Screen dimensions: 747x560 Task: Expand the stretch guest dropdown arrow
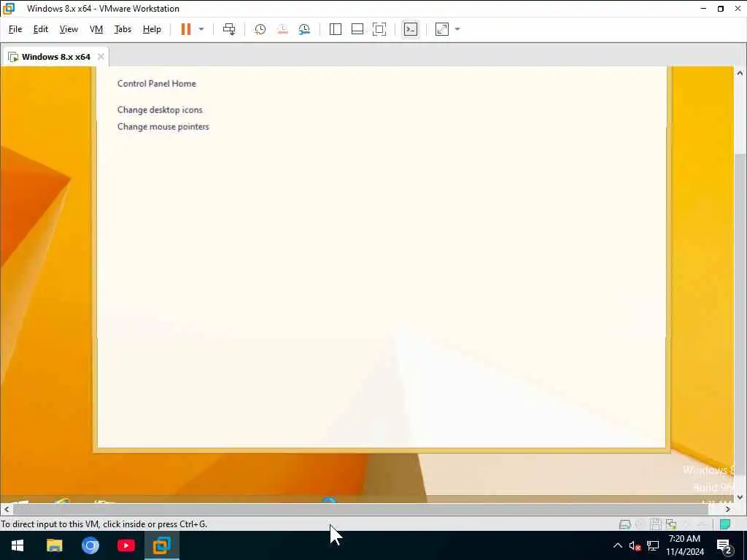pyautogui.click(x=457, y=29)
